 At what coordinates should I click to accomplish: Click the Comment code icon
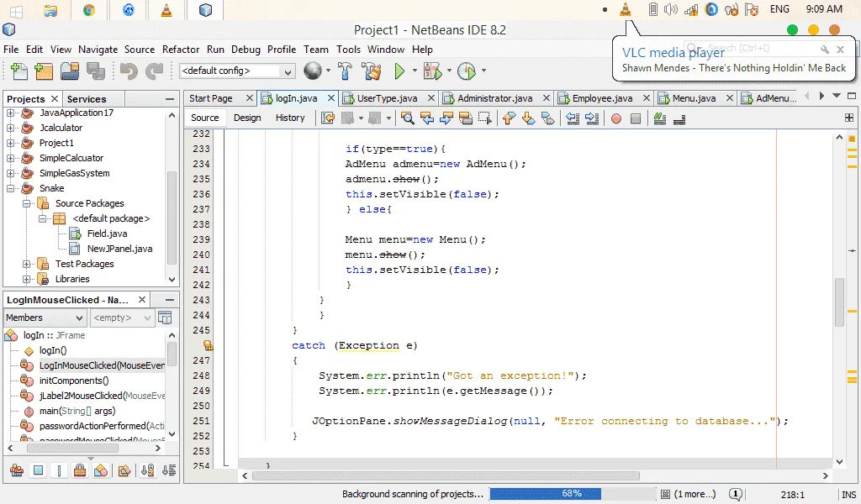(660, 118)
